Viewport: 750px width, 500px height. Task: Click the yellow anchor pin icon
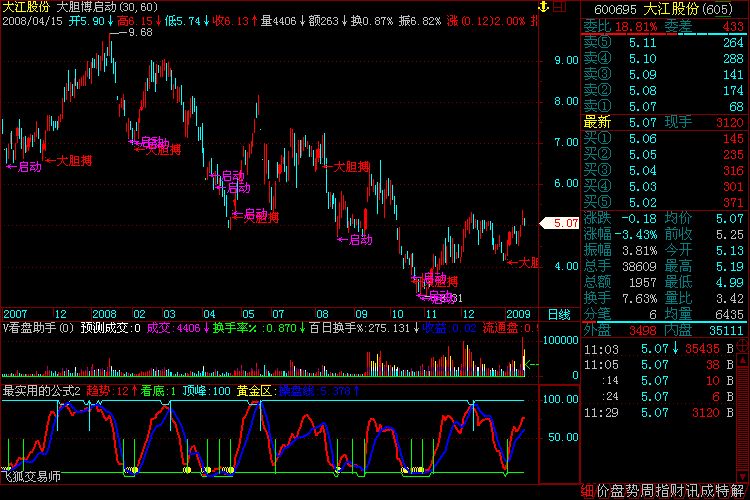pyautogui.click(x=543, y=7)
